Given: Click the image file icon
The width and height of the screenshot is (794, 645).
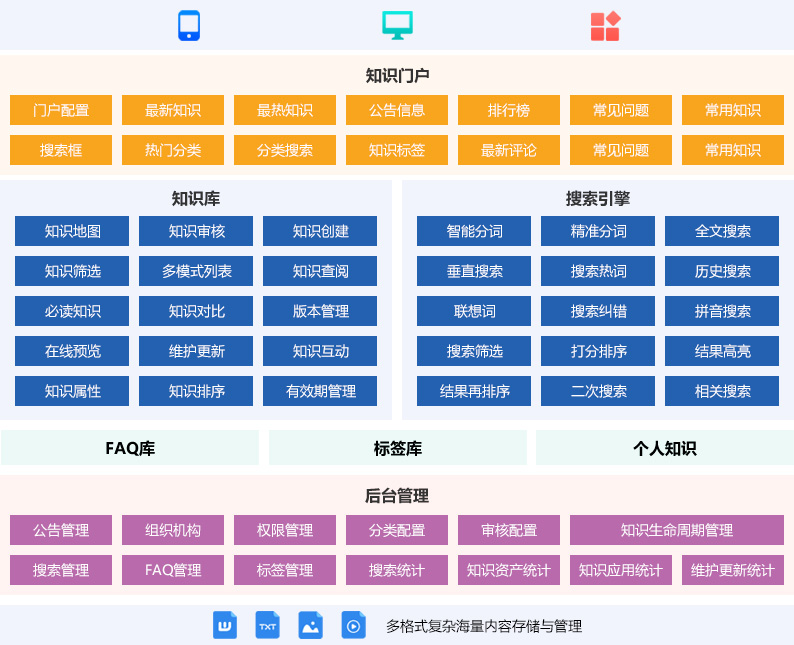Looking at the screenshot, I should pos(311,626).
